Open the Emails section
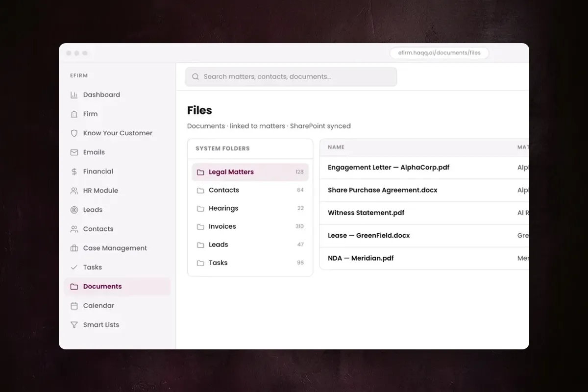Screen dimensions: 588x392 [x=117, y=152]
